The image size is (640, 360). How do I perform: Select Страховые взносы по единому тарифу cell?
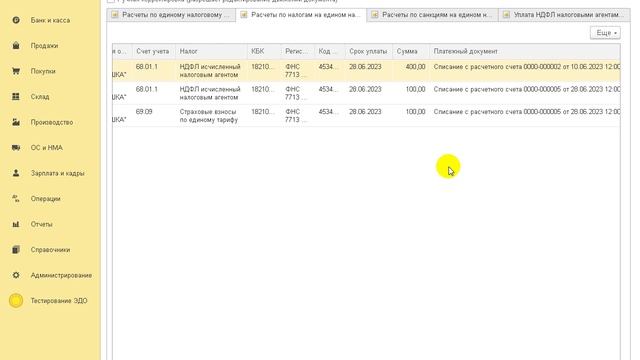tap(211, 116)
